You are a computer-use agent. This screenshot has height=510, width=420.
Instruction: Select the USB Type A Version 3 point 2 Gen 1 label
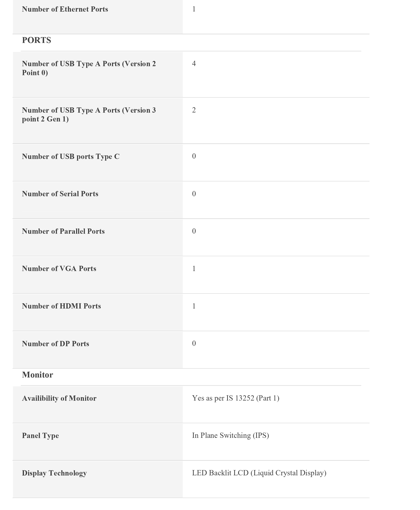pyautogui.click(x=89, y=115)
